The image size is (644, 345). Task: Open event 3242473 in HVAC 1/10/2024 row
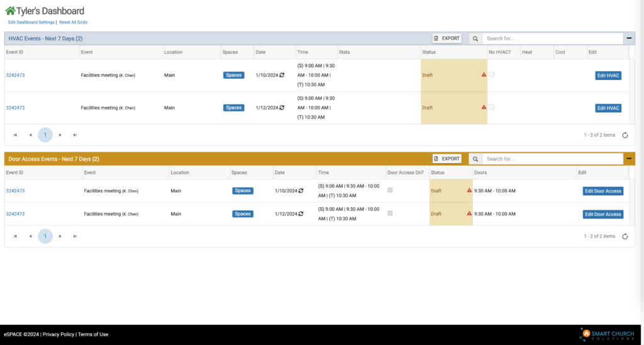[x=15, y=76]
